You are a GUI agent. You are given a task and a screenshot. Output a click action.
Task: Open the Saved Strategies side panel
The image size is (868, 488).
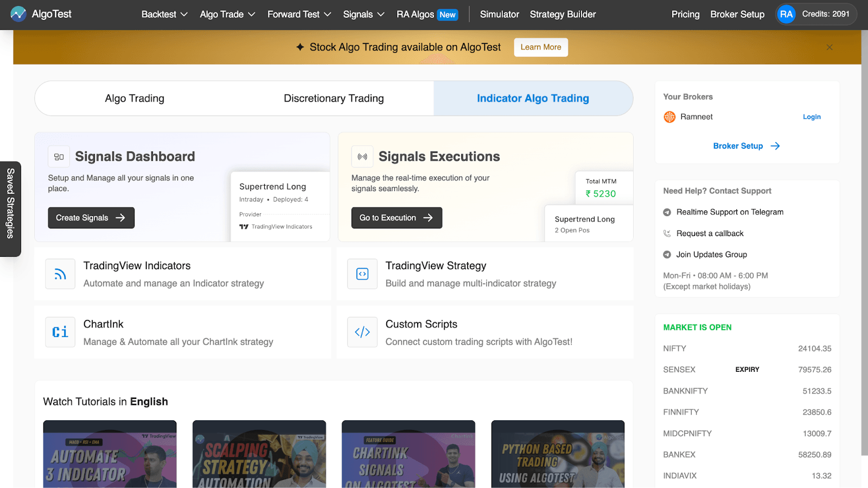click(10, 209)
